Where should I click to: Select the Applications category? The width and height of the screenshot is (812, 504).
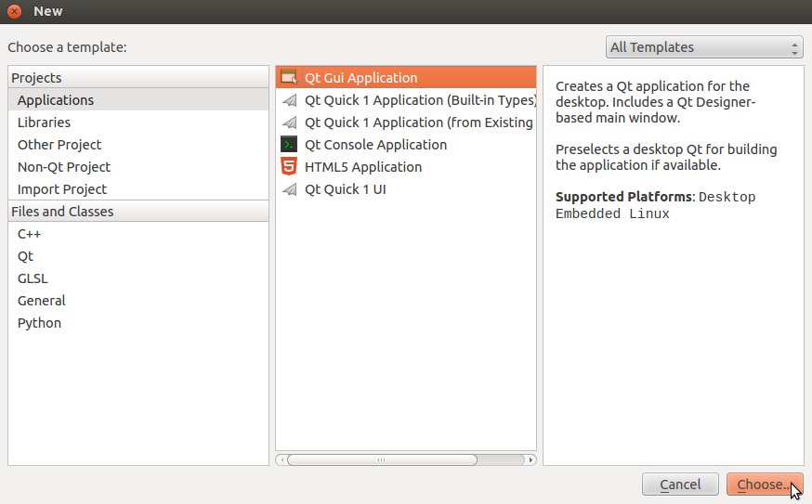point(138,100)
